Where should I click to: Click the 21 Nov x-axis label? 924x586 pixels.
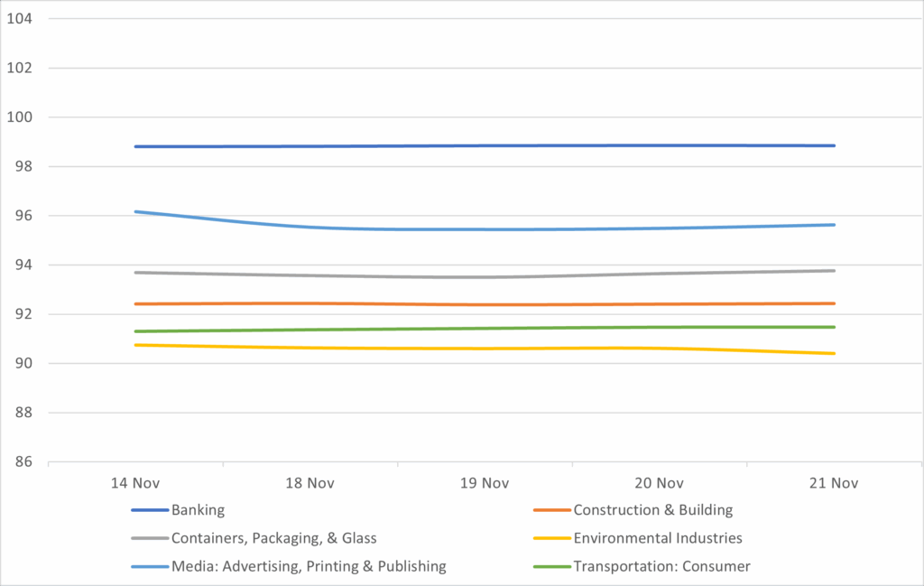(834, 483)
